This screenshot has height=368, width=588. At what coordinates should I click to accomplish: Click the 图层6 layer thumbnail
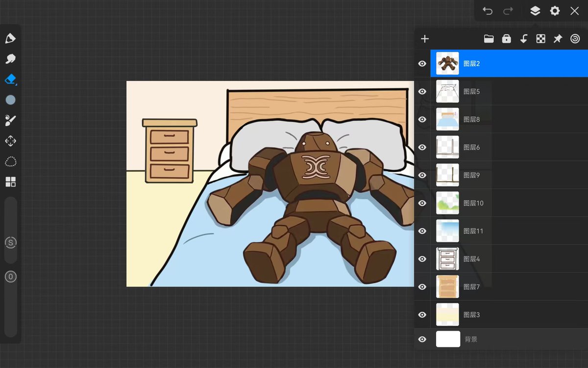point(447,147)
